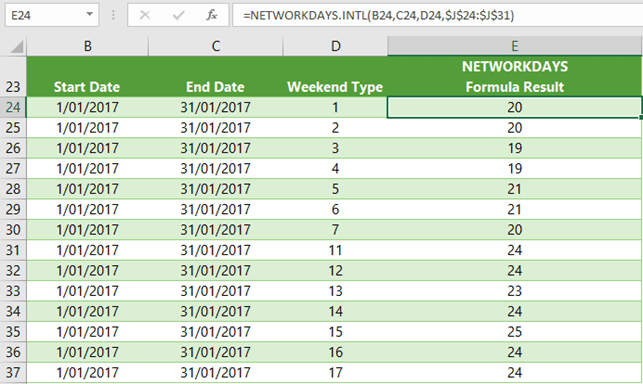Click the Select All corner triangle
Screen dimensions: 643x384
[x=16, y=47]
